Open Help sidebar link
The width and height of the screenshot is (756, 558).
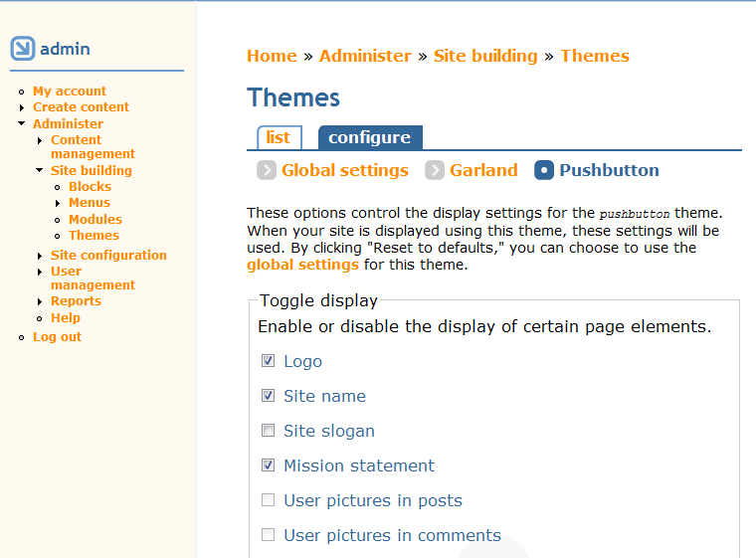coord(65,318)
